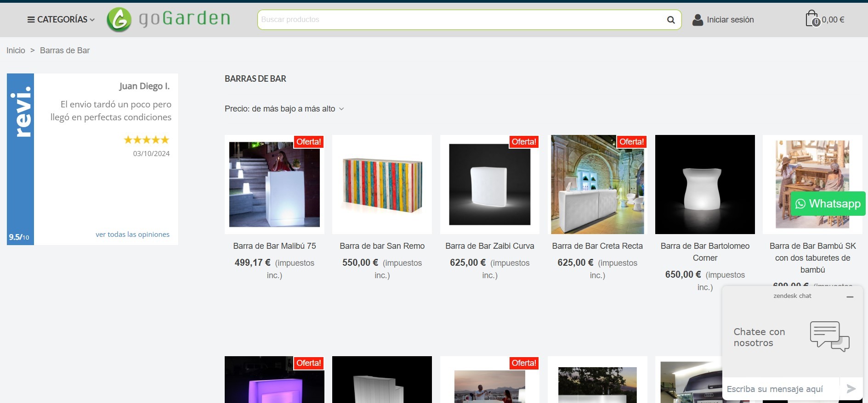Click the 0,00 € cart total
Image resolution: width=868 pixels, height=403 pixels.
[x=833, y=20]
